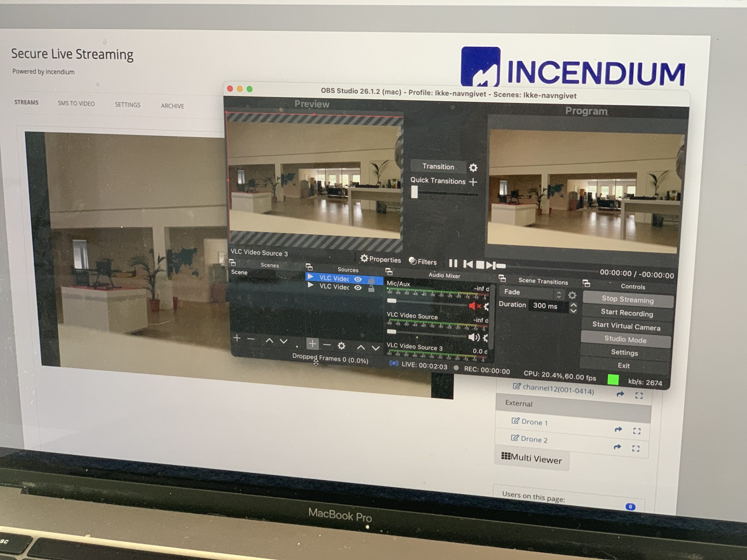Image resolution: width=747 pixels, height=560 pixels.
Task: Move source down in the Sources panel
Action: pyautogui.click(x=375, y=348)
